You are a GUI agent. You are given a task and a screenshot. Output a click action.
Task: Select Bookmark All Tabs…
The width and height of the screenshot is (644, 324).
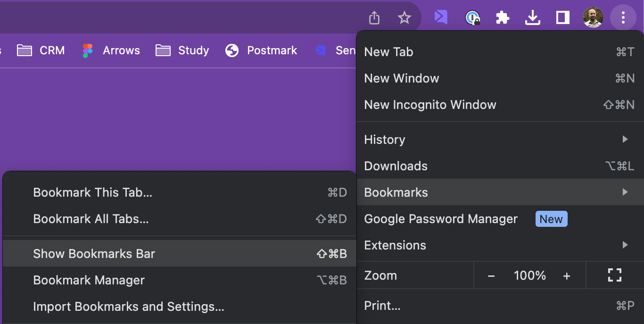pyautogui.click(x=180, y=219)
